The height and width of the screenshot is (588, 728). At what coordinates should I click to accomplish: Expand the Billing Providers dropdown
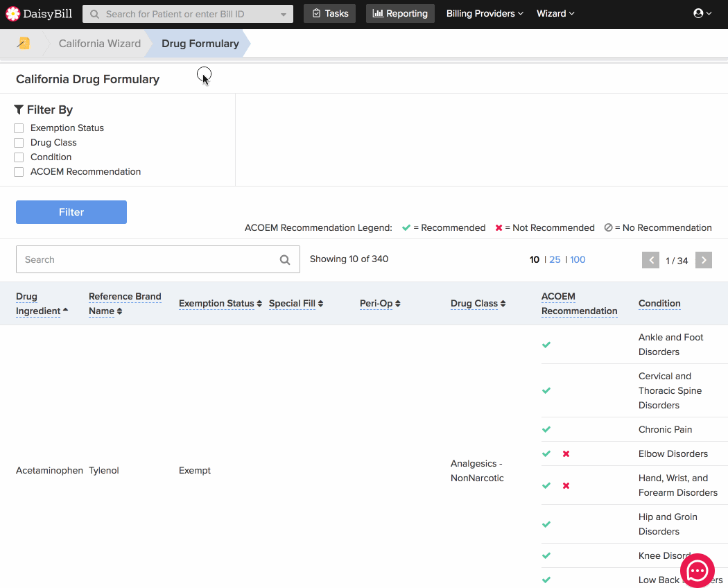click(x=485, y=14)
